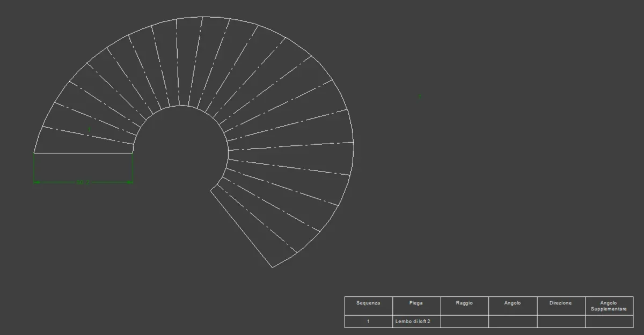Select the "Direzione" column header
644x335 pixels.
tap(561, 306)
